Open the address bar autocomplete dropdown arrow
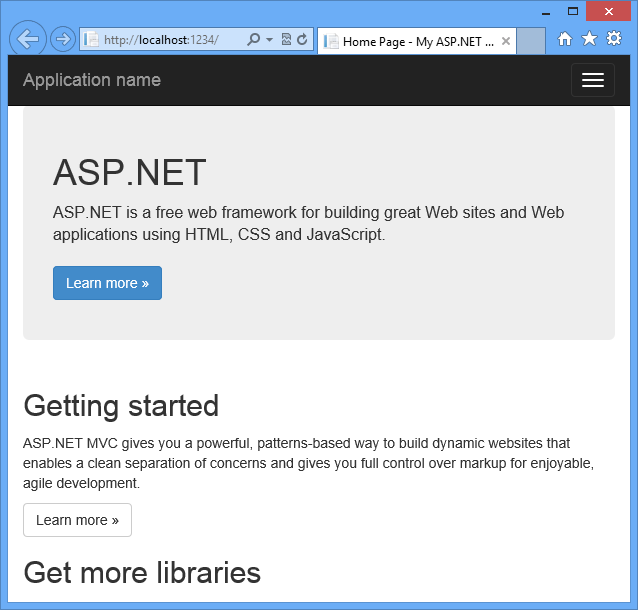Image resolution: width=638 pixels, height=610 pixels. (x=269, y=39)
